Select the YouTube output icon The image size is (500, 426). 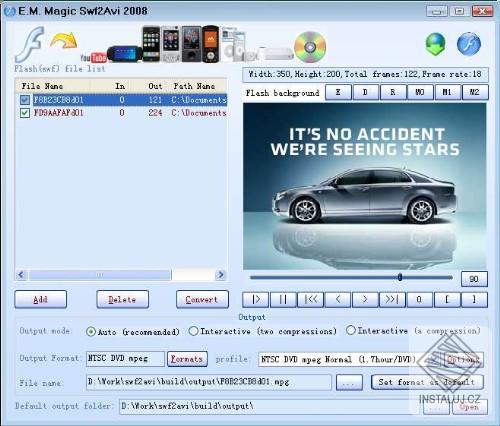pos(93,58)
